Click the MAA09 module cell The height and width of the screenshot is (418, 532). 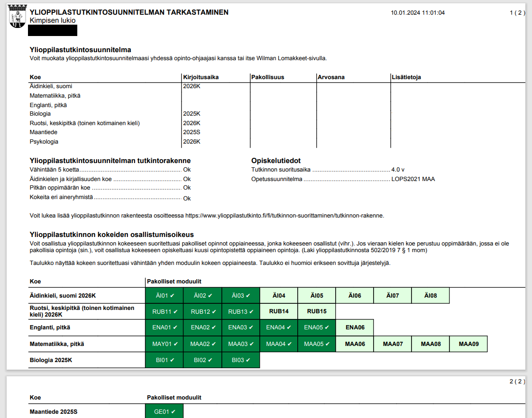coord(468,344)
